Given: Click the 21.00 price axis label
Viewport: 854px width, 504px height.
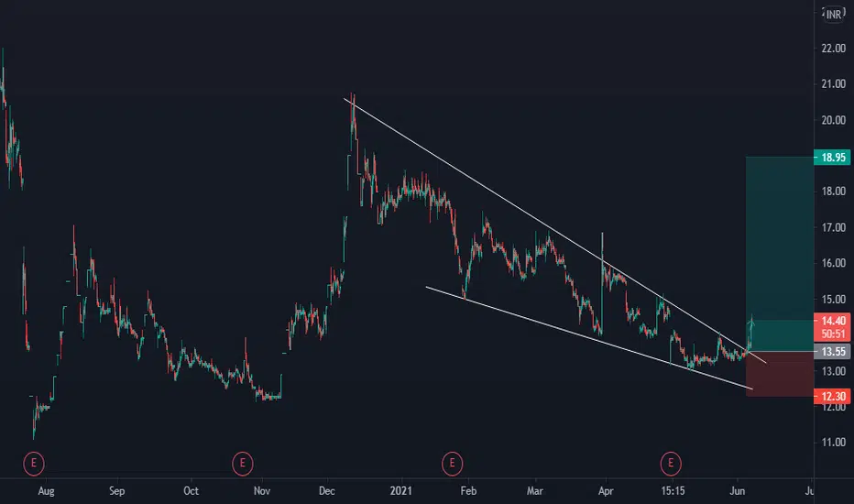Looking at the screenshot, I should coord(833,84).
